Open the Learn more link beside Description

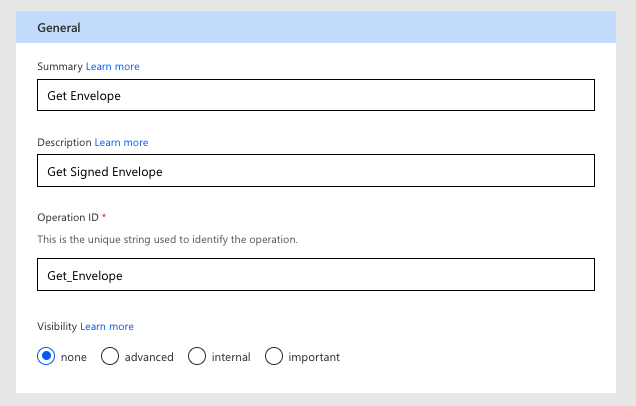121,143
